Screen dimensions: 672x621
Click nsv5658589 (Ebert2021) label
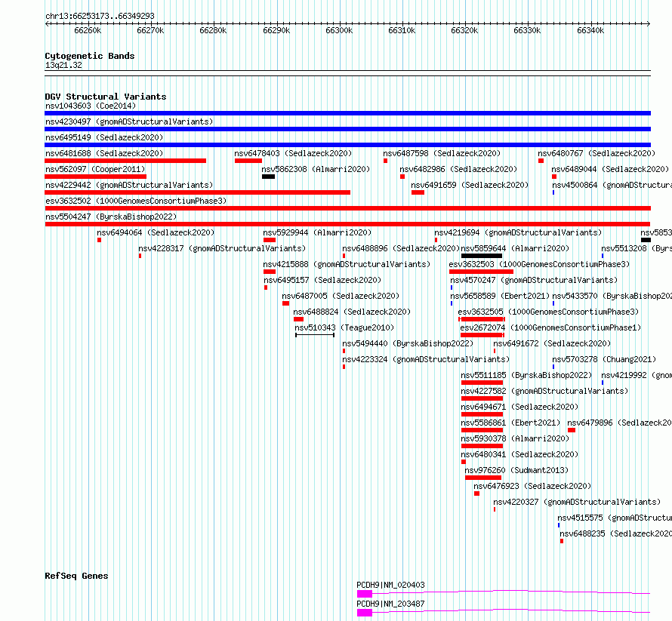(x=500, y=296)
